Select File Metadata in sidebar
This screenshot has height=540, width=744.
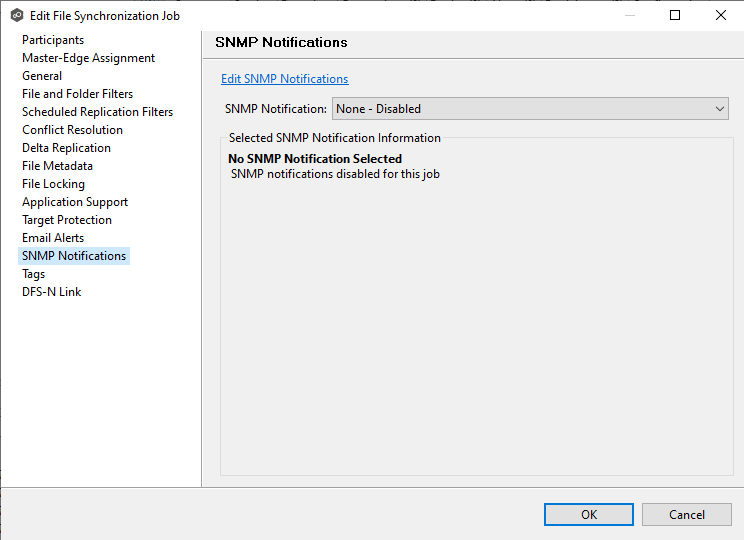point(57,166)
